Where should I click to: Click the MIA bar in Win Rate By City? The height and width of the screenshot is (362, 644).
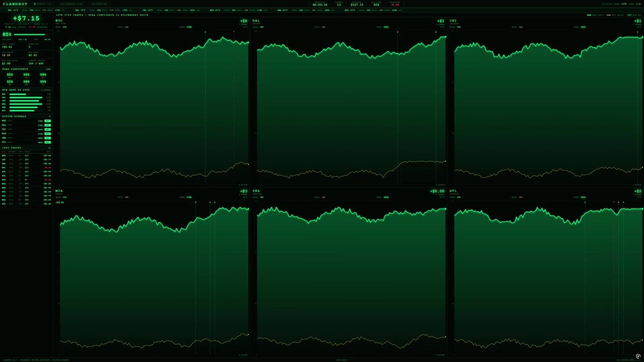tap(26, 104)
